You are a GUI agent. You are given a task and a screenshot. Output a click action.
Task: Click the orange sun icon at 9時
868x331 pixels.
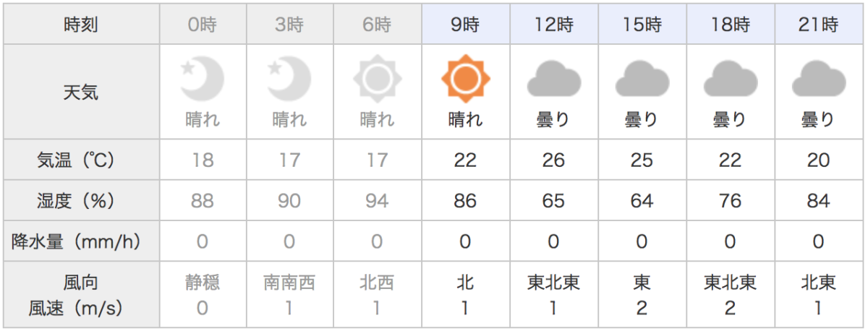(465, 77)
